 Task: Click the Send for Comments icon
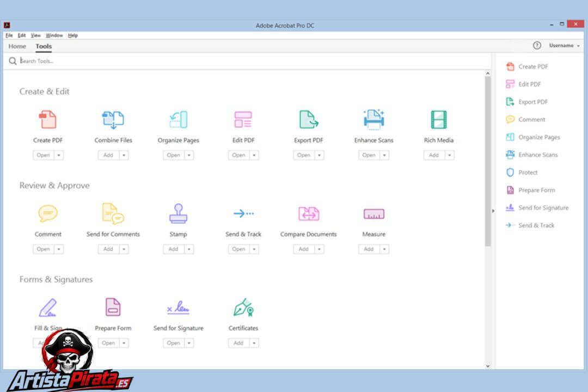point(113,213)
